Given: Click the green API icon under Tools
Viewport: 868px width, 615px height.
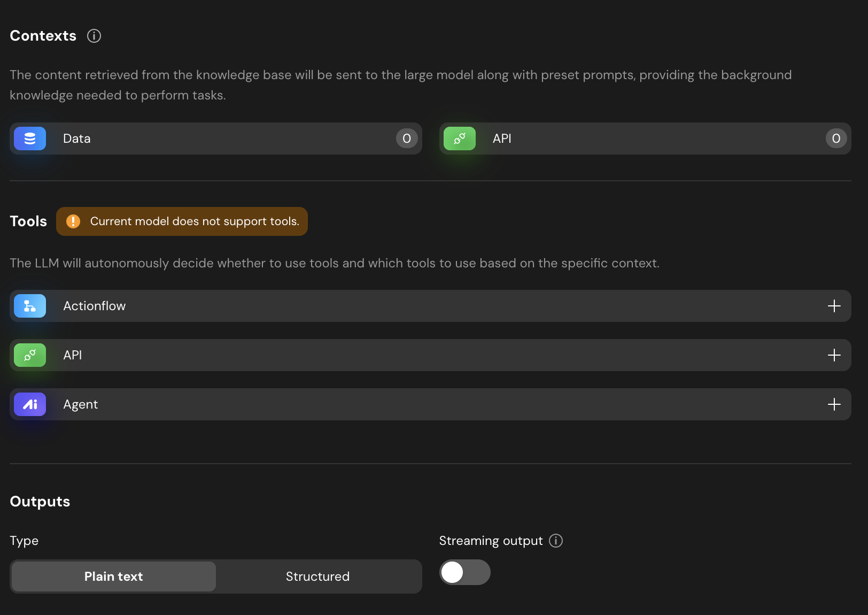Looking at the screenshot, I should pos(30,355).
